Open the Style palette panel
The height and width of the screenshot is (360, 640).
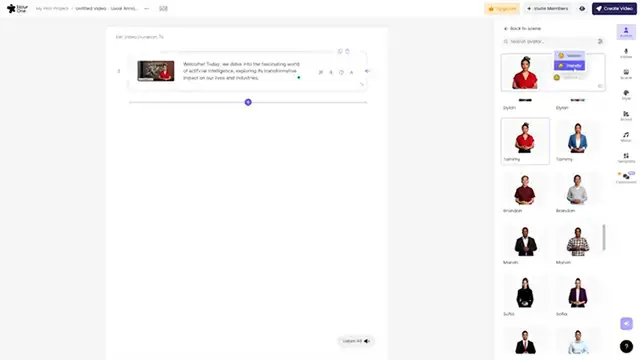626,95
